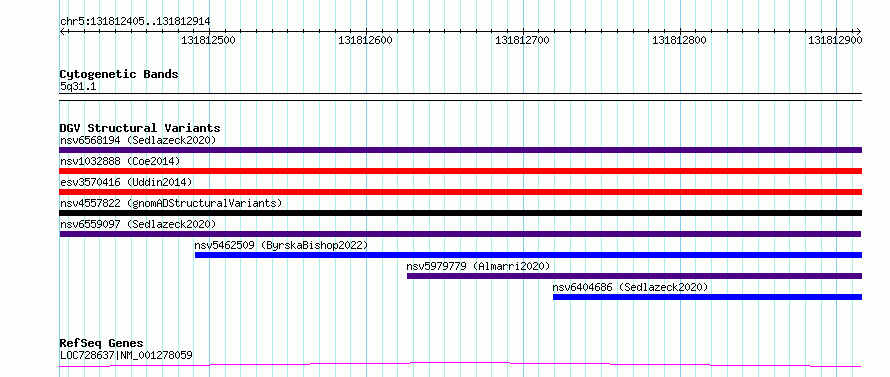The height and width of the screenshot is (377, 890).
Task: Open variant label nsv6404686 (Sedlazeck2020)
Action: click(x=631, y=287)
